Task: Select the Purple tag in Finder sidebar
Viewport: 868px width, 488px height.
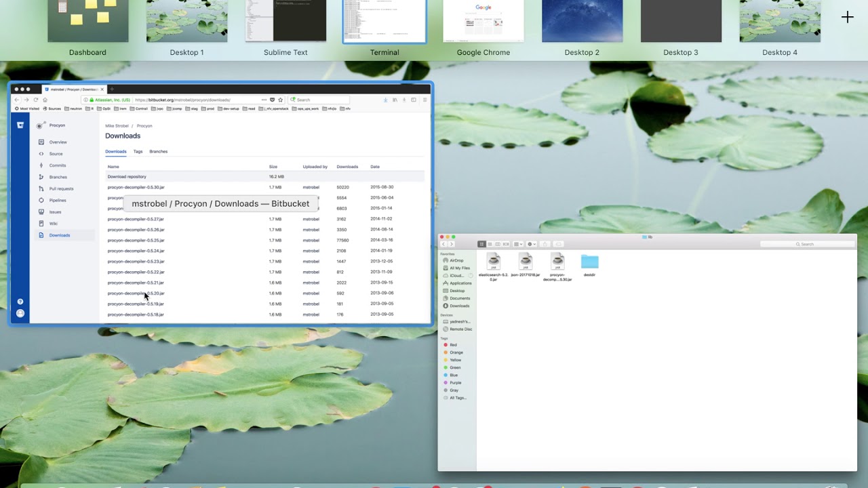Action: coord(455,383)
